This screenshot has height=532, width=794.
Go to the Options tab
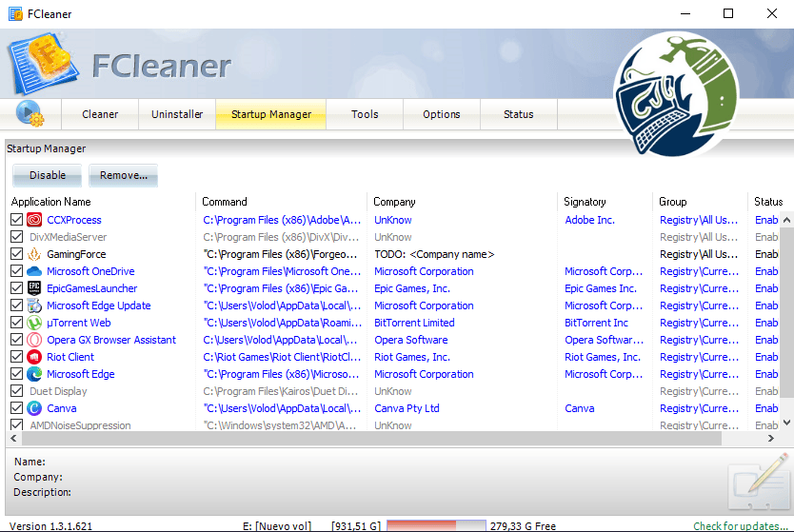pos(442,114)
